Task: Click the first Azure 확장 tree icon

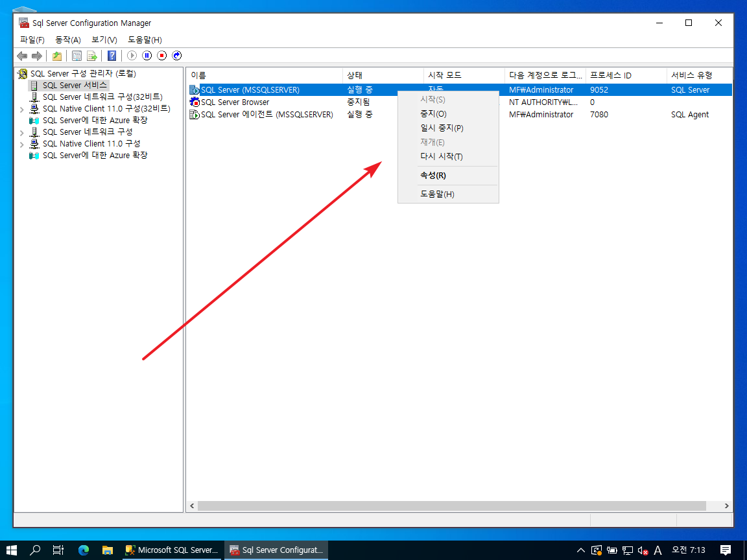Action: pyautogui.click(x=34, y=121)
